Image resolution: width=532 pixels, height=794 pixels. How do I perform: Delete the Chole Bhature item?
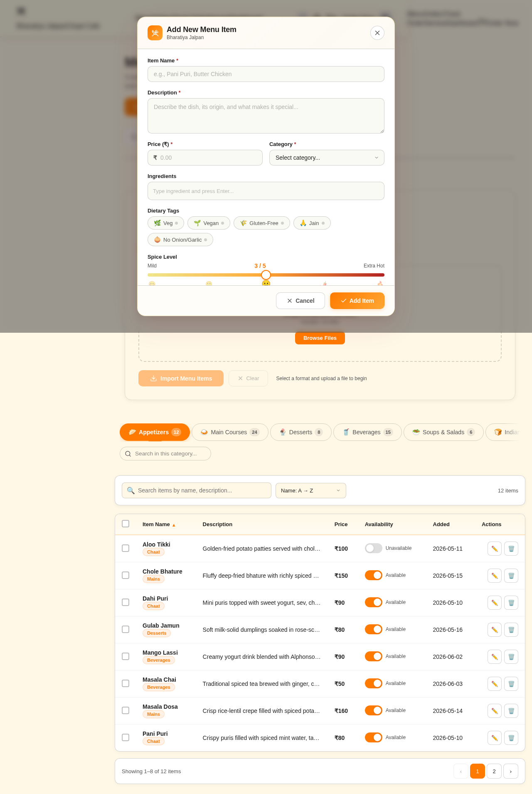click(511, 576)
